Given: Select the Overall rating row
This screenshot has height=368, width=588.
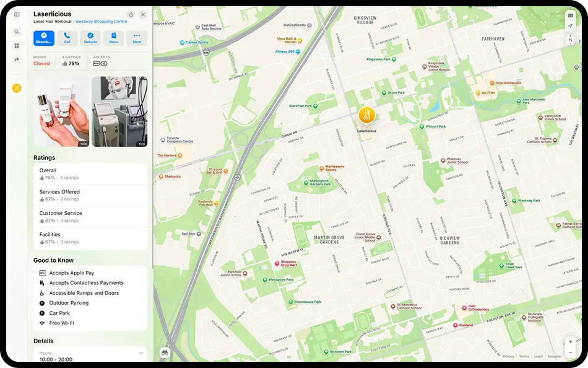Looking at the screenshot, I should click(x=90, y=174).
